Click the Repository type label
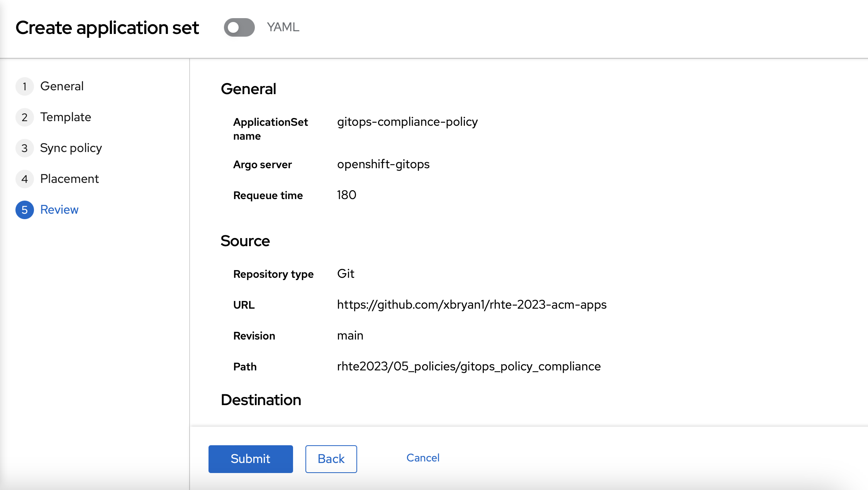868x490 pixels. tap(273, 274)
